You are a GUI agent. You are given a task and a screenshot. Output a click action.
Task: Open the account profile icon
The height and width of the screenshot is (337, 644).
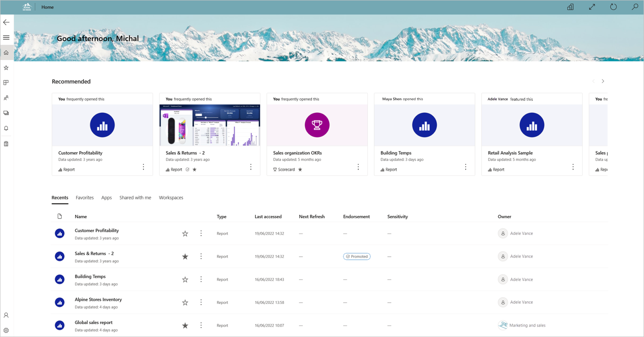[x=6, y=315]
